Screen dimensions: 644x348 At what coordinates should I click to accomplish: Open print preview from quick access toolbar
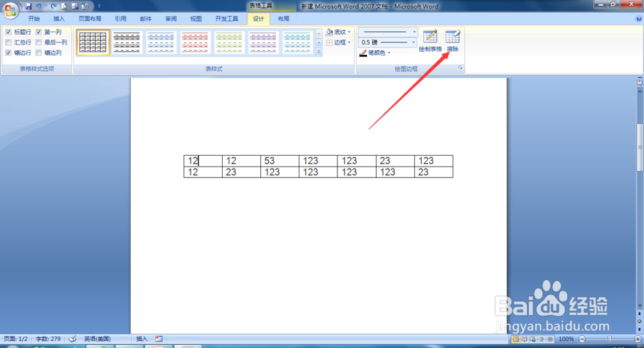click(x=64, y=6)
